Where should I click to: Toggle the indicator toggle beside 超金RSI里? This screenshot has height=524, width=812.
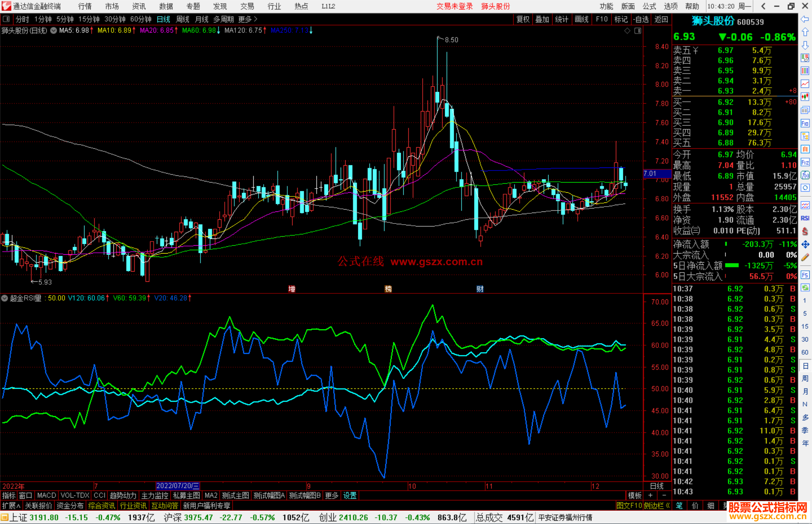pos(5,298)
